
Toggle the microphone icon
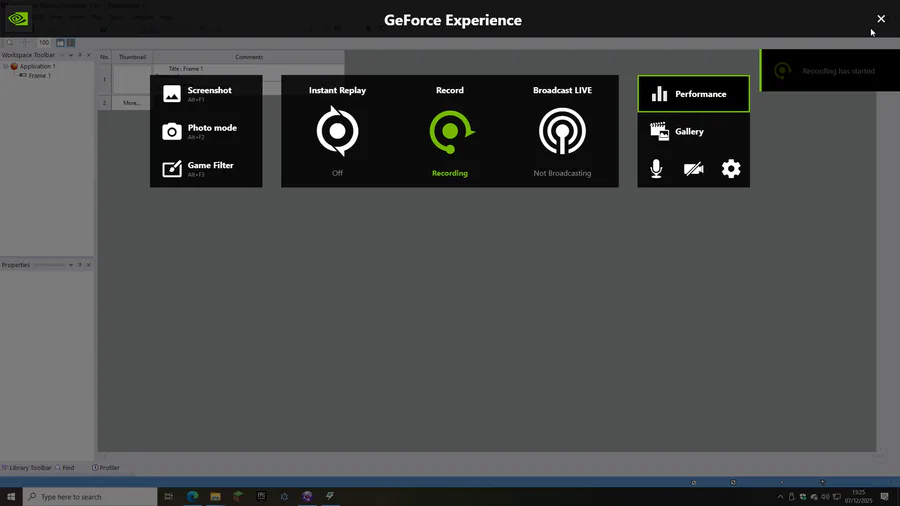(656, 169)
